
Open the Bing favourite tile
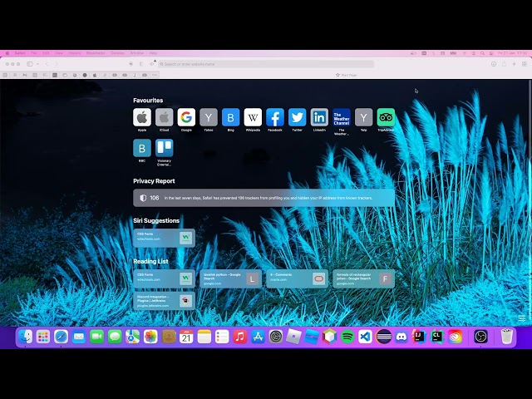click(231, 117)
